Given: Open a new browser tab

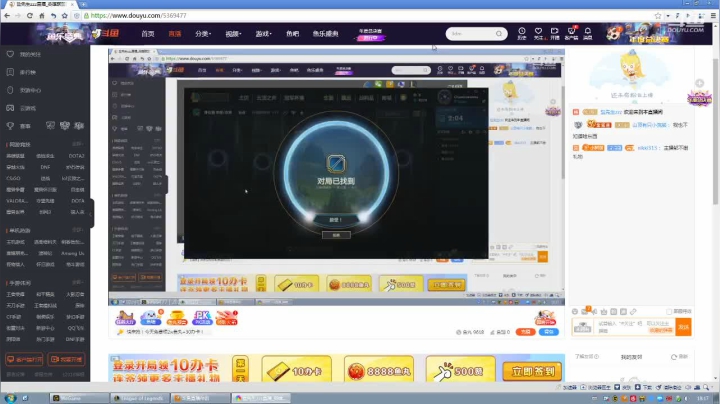Looking at the screenshot, I should click(x=84, y=4).
